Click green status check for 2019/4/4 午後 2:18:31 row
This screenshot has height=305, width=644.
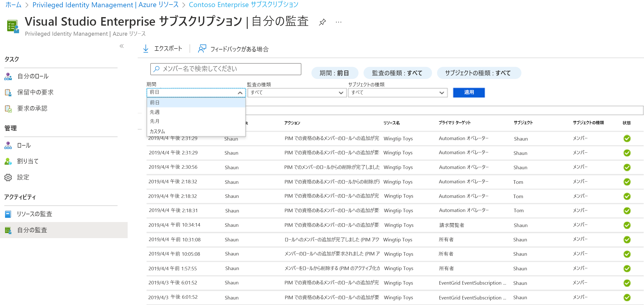[x=627, y=211]
